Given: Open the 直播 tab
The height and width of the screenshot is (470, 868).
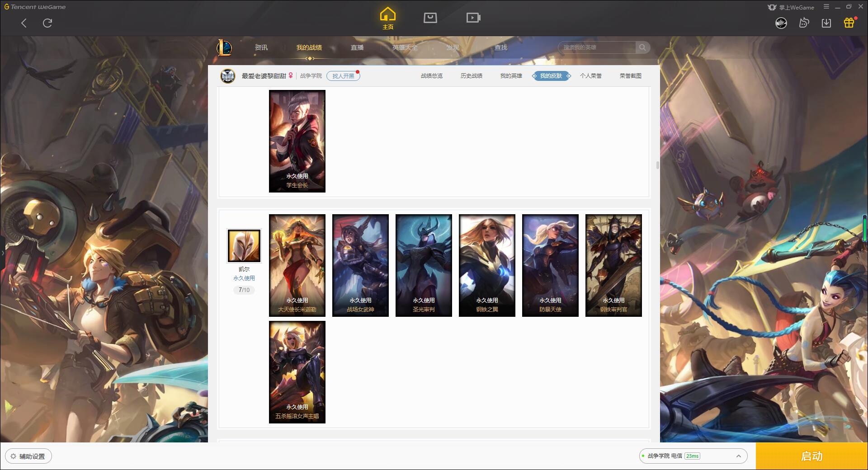Looking at the screenshot, I should (357, 47).
